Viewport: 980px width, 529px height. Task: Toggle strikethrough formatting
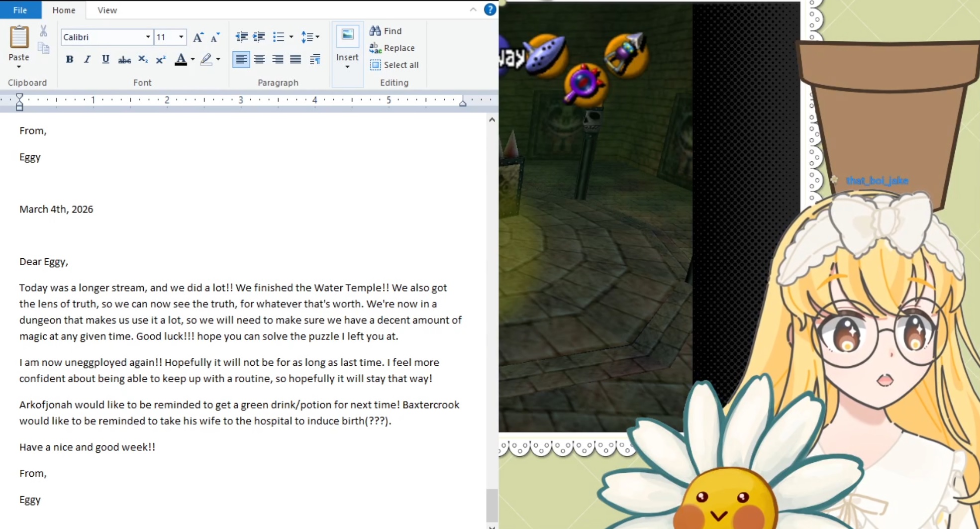pos(124,60)
